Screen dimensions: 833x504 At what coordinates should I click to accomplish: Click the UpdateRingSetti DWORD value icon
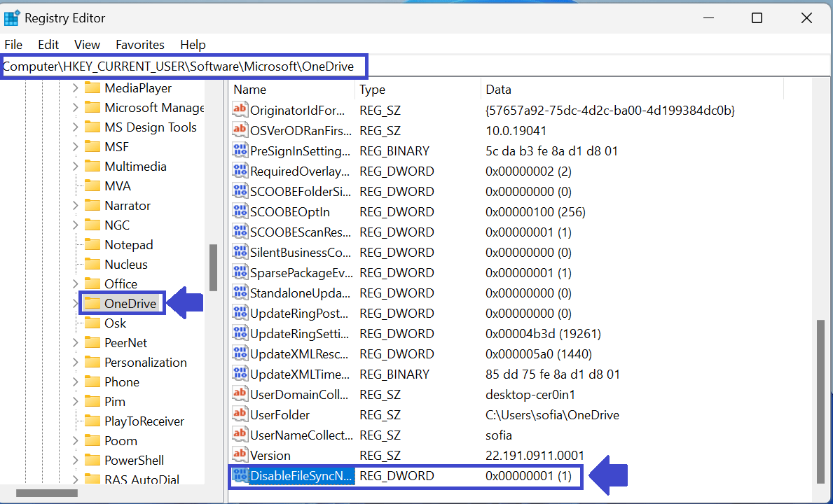point(240,333)
